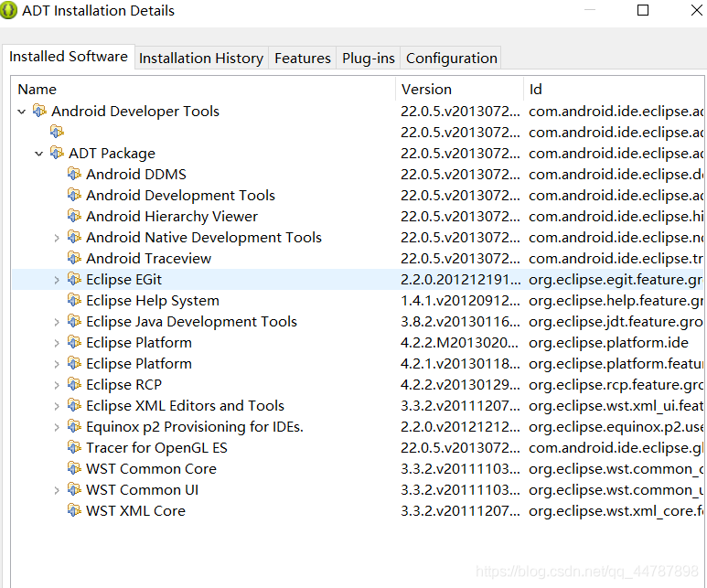This screenshot has width=707, height=588.
Task: Expand Eclipse Java Development Tools node
Action: point(57,322)
